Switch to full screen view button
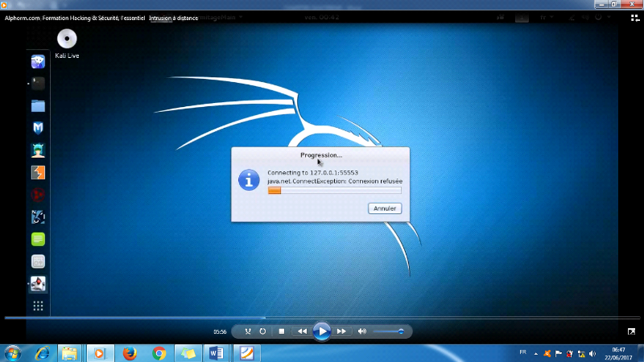Screen dimensions: 644x362 [x=631, y=331]
